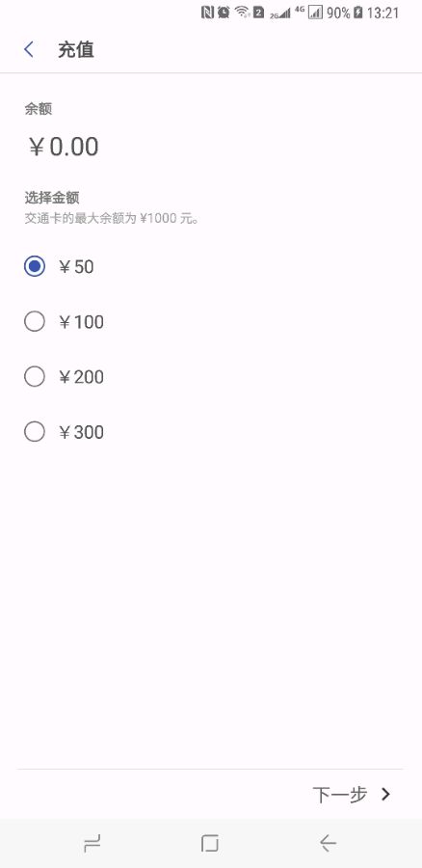Select the ¥50 radio button

point(35,267)
